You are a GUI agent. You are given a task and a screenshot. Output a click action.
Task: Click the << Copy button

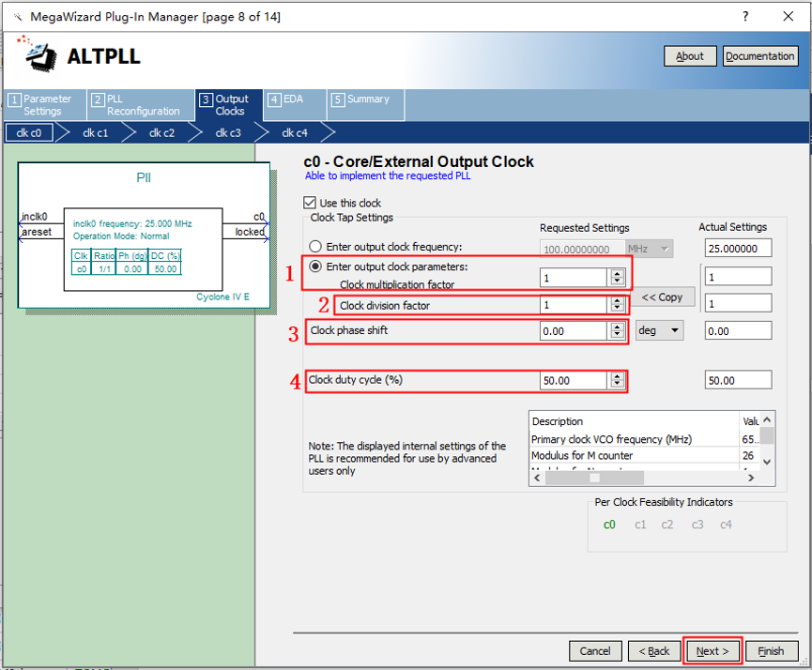coord(663,297)
